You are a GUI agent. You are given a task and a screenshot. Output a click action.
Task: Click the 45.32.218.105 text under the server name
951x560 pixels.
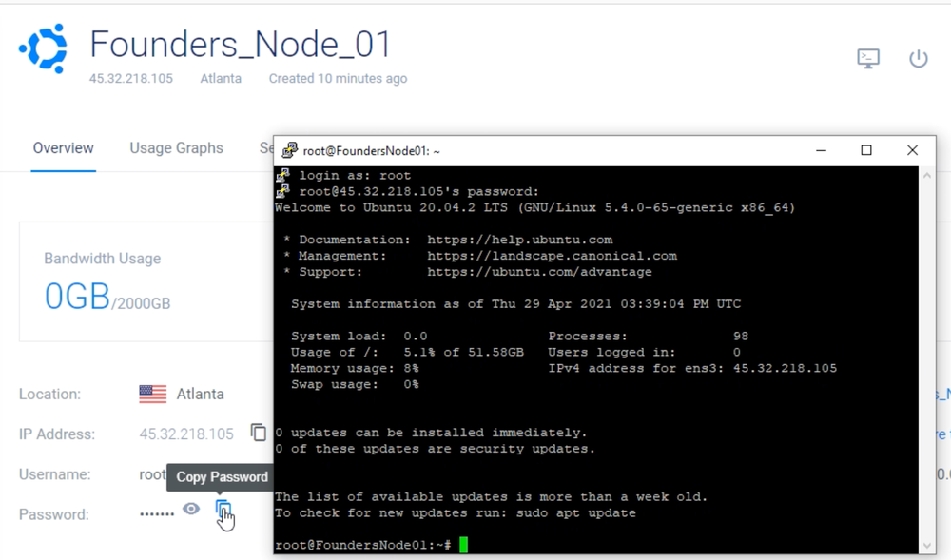tap(131, 78)
